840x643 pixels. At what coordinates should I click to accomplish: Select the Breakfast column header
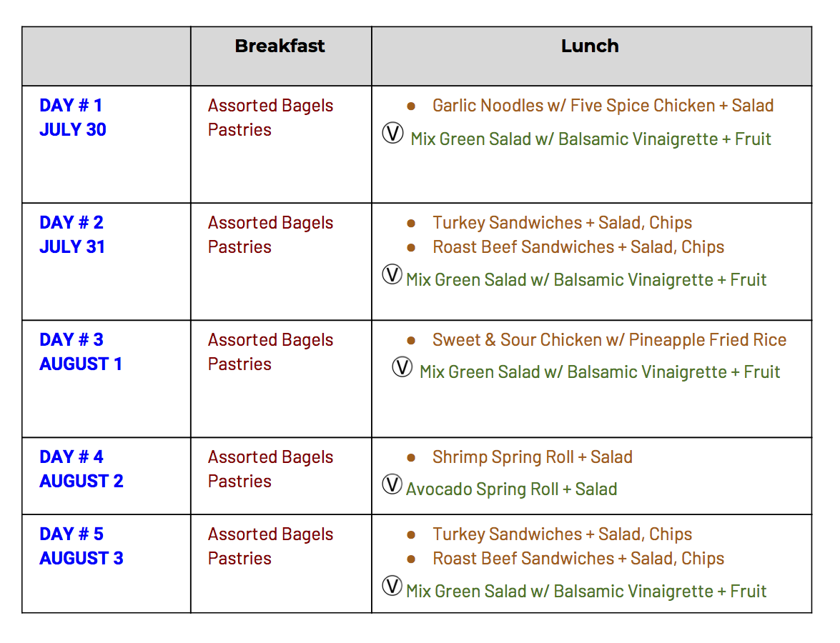click(280, 46)
